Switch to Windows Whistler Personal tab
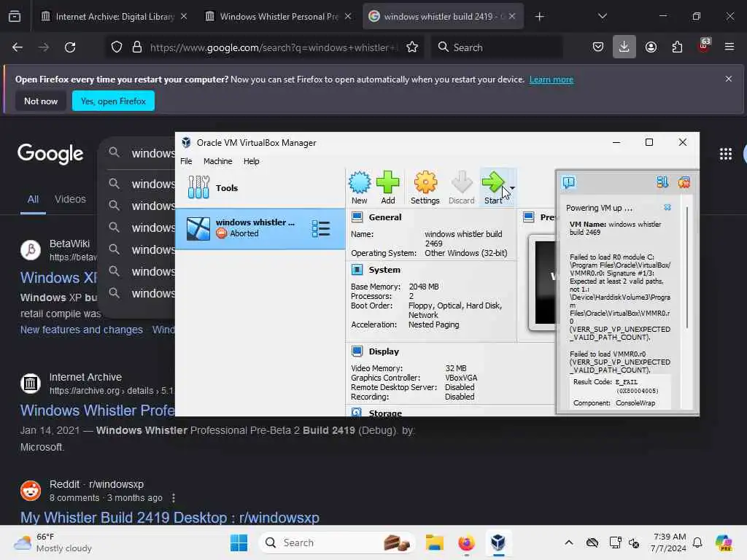The height and width of the screenshot is (560, 747). click(x=279, y=17)
